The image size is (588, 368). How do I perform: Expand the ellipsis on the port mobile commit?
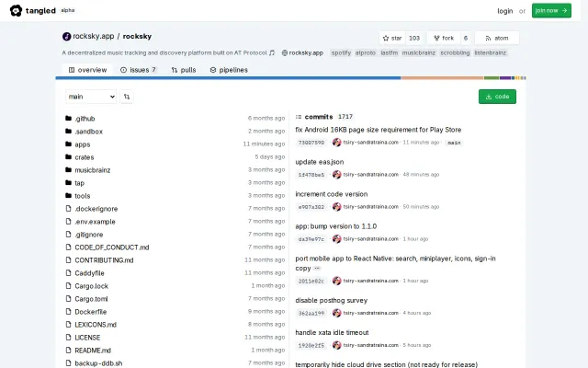(x=317, y=269)
